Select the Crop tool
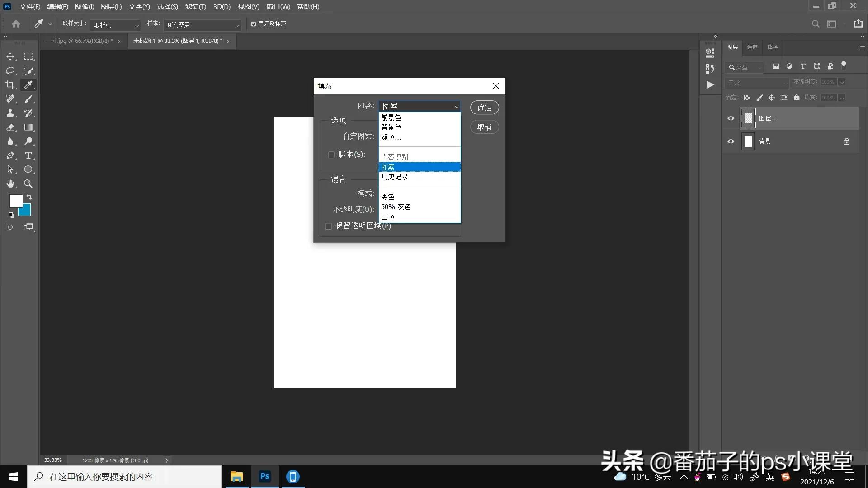The height and width of the screenshot is (488, 868). click(x=10, y=84)
